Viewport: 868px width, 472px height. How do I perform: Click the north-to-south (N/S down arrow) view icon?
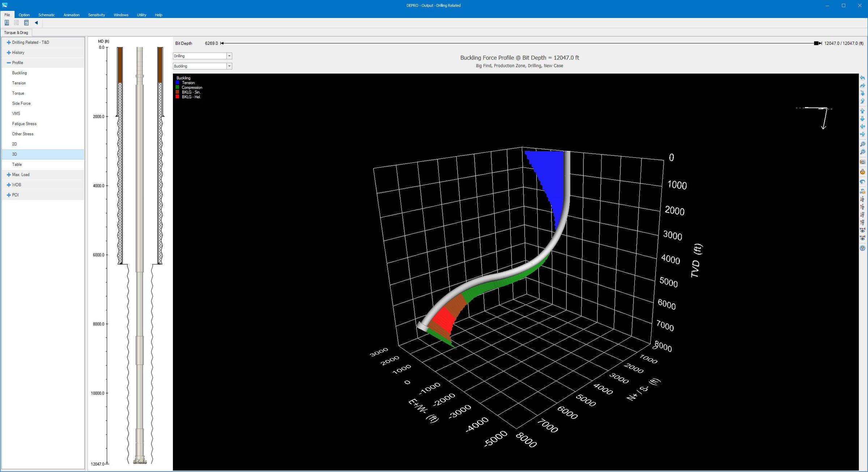click(863, 214)
